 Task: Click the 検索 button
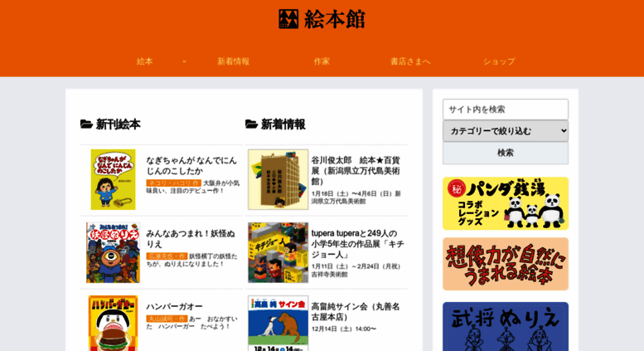pos(506,153)
